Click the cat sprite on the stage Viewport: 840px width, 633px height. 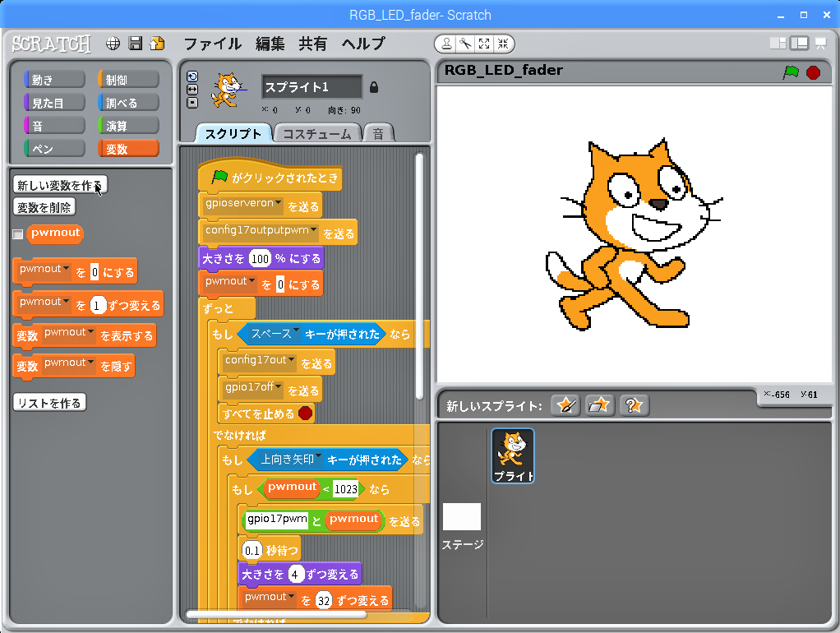point(634,234)
